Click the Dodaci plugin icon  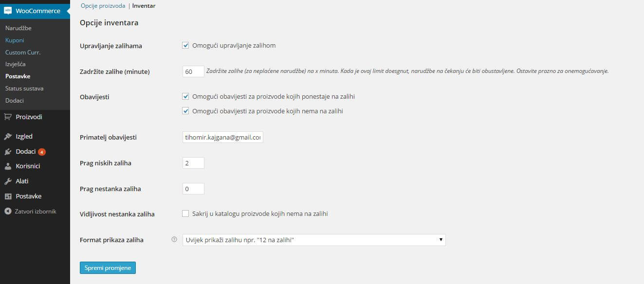(8, 152)
